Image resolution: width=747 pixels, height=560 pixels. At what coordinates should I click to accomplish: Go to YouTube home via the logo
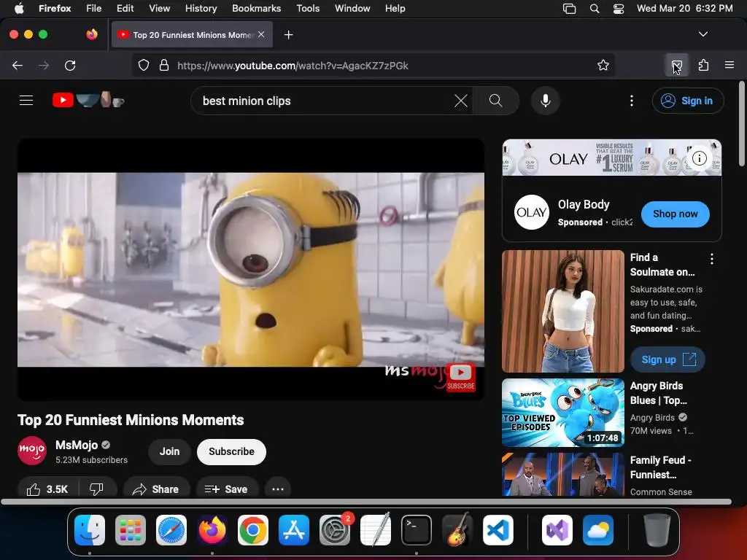point(88,100)
